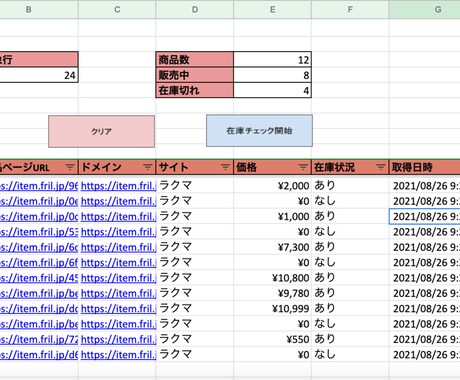Select the price cell ¥550

click(272, 339)
